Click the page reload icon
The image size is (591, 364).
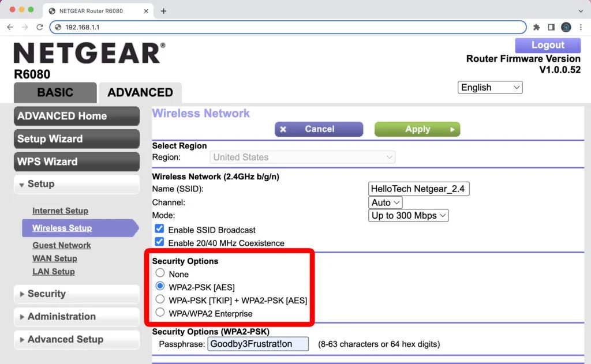(39, 27)
